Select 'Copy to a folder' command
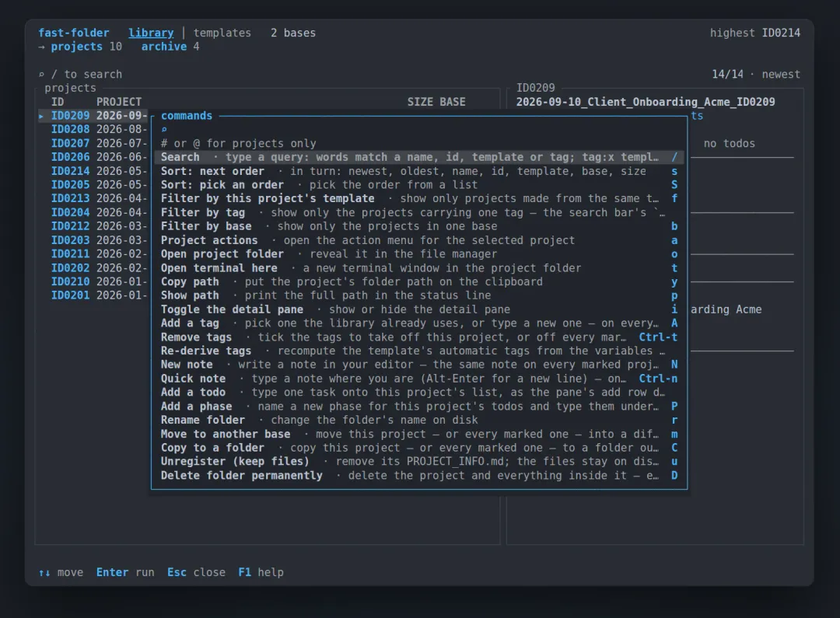840x618 pixels. click(x=419, y=448)
